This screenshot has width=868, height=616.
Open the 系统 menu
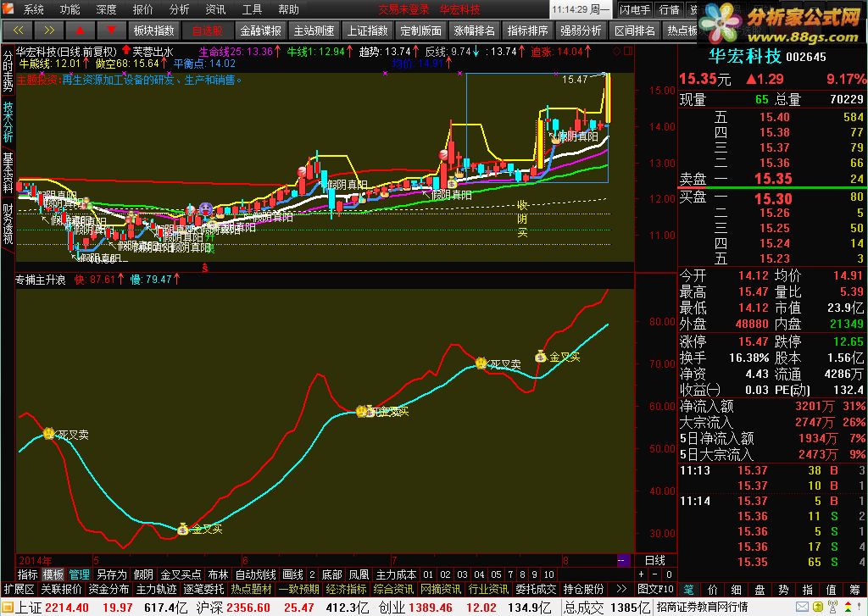click(x=33, y=9)
